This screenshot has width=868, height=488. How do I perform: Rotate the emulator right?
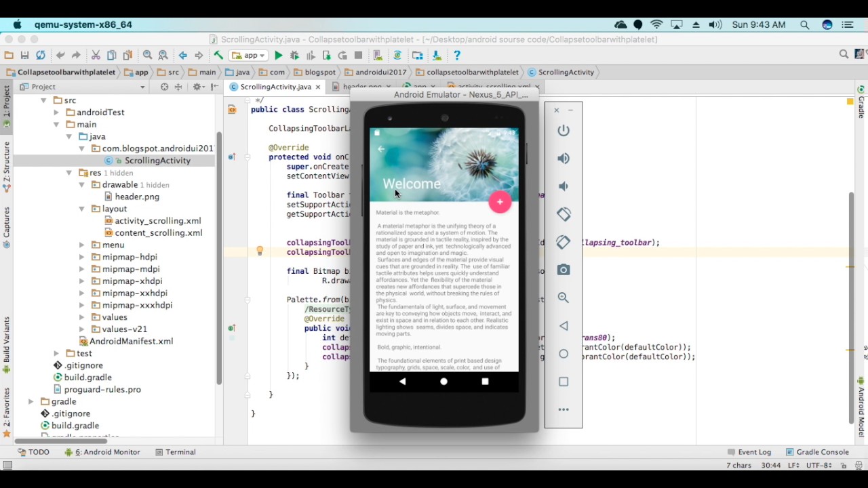click(564, 242)
